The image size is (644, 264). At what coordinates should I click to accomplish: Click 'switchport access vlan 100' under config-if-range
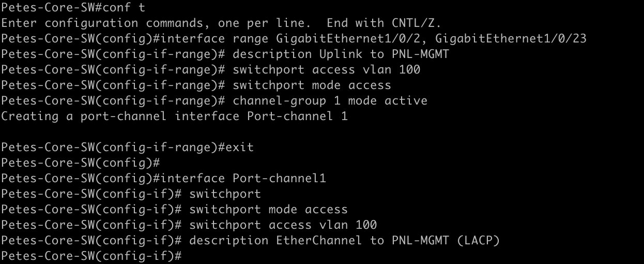[x=326, y=70]
